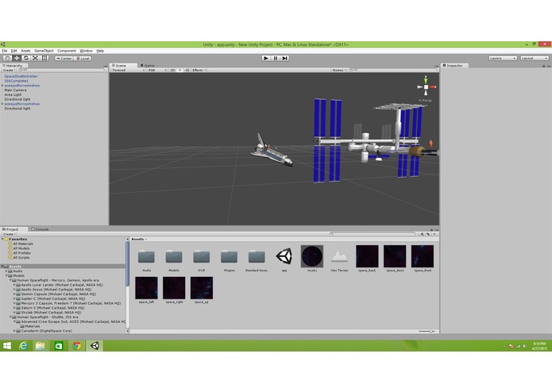Select the Audio folder icon in Assets grid
This screenshot has width=552, height=392.
146,256
